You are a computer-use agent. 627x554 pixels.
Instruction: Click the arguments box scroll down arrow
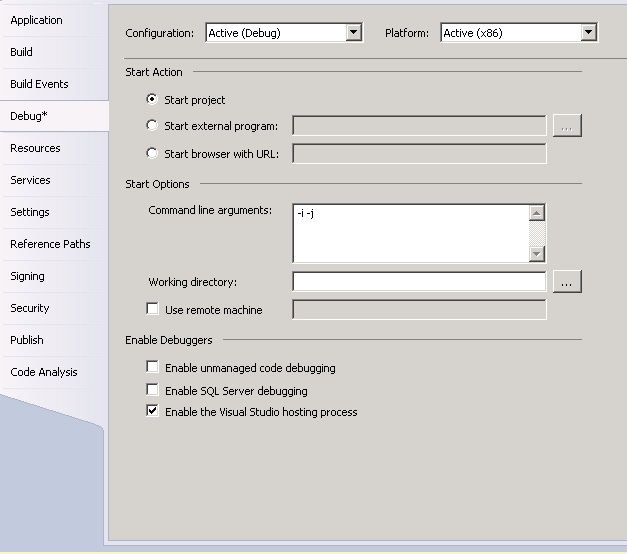pyautogui.click(x=537, y=254)
